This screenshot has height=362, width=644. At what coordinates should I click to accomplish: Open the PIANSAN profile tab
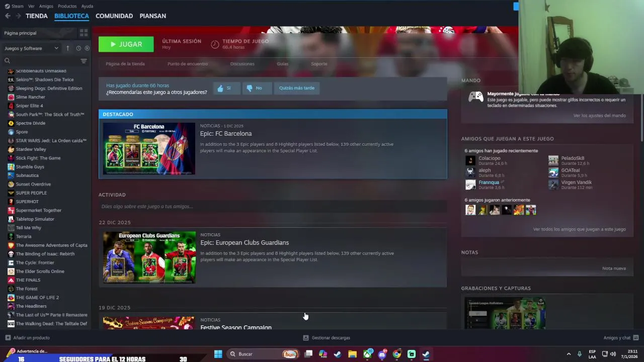coord(152,16)
